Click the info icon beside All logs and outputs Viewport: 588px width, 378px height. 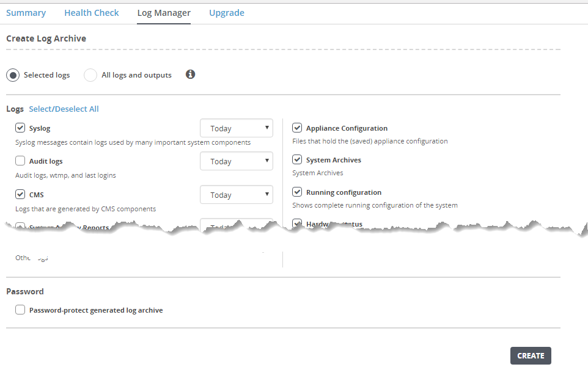tap(191, 74)
